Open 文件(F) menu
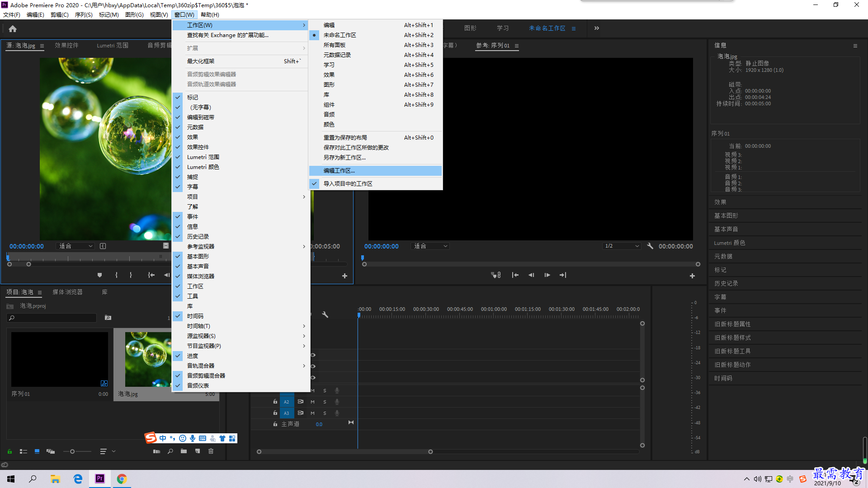 pyautogui.click(x=12, y=15)
